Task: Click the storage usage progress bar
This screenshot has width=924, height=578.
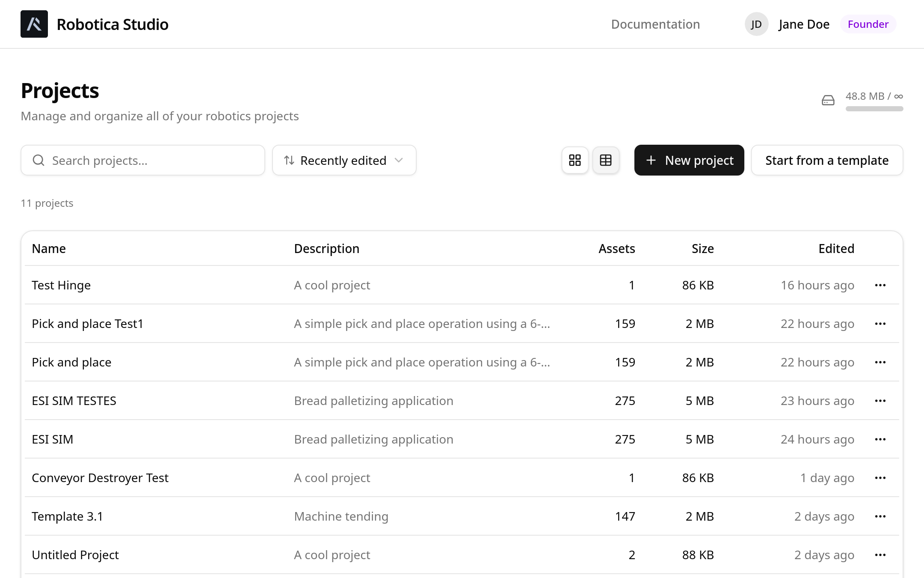Action: point(874,109)
